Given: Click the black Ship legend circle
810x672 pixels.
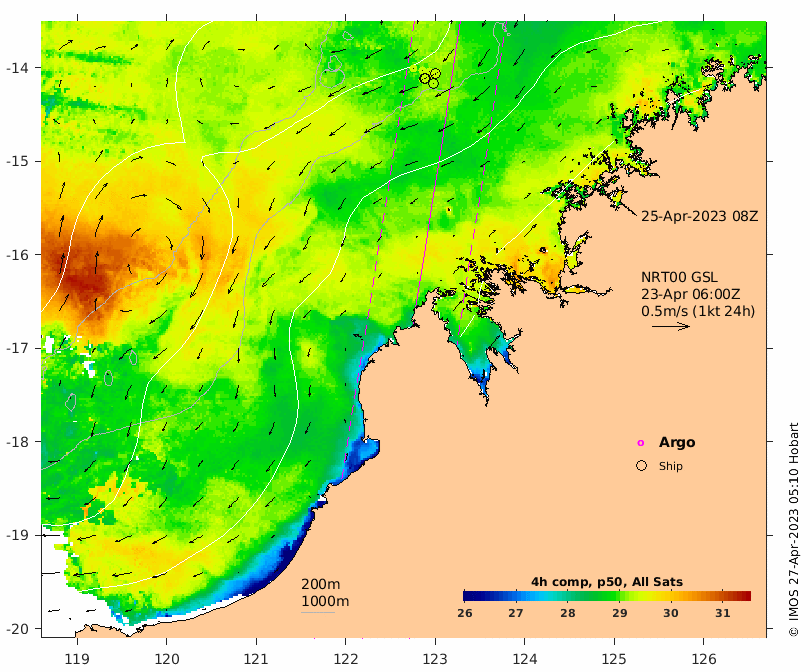Looking at the screenshot, I should point(641,466).
